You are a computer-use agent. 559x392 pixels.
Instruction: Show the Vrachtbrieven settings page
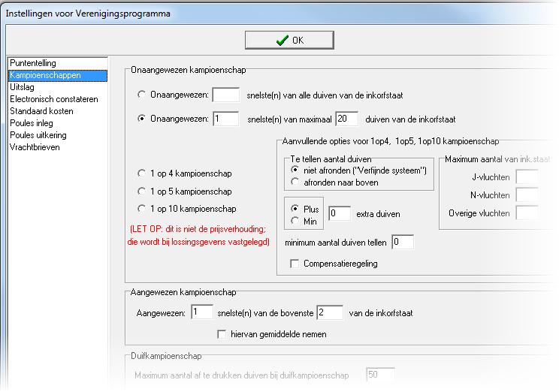point(35,147)
